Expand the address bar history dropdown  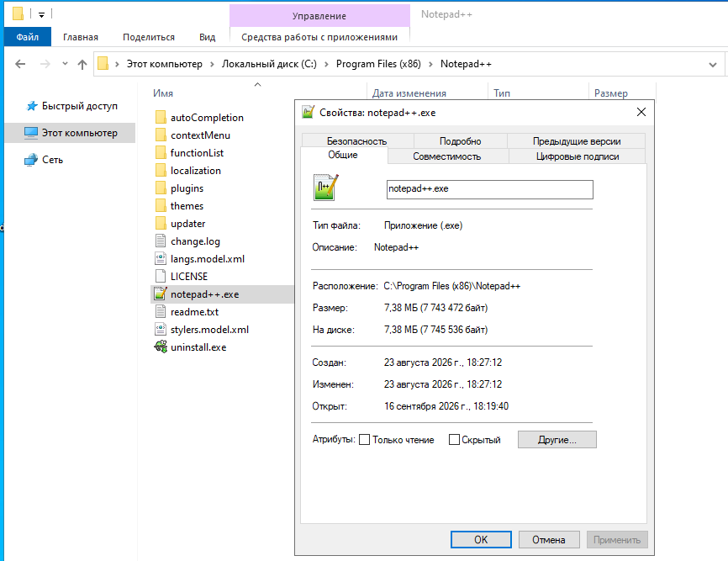tap(713, 65)
